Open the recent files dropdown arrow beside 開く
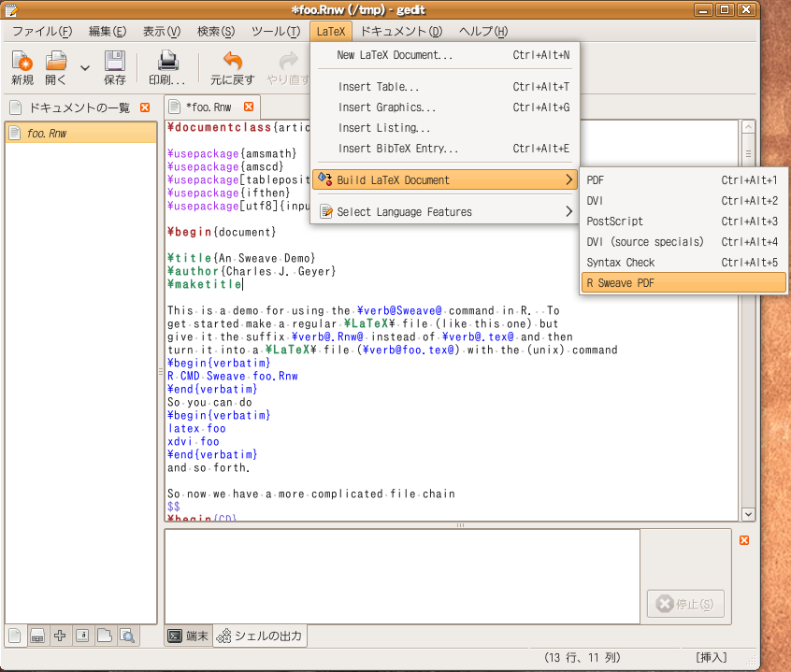791x672 pixels. click(x=85, y=67)
